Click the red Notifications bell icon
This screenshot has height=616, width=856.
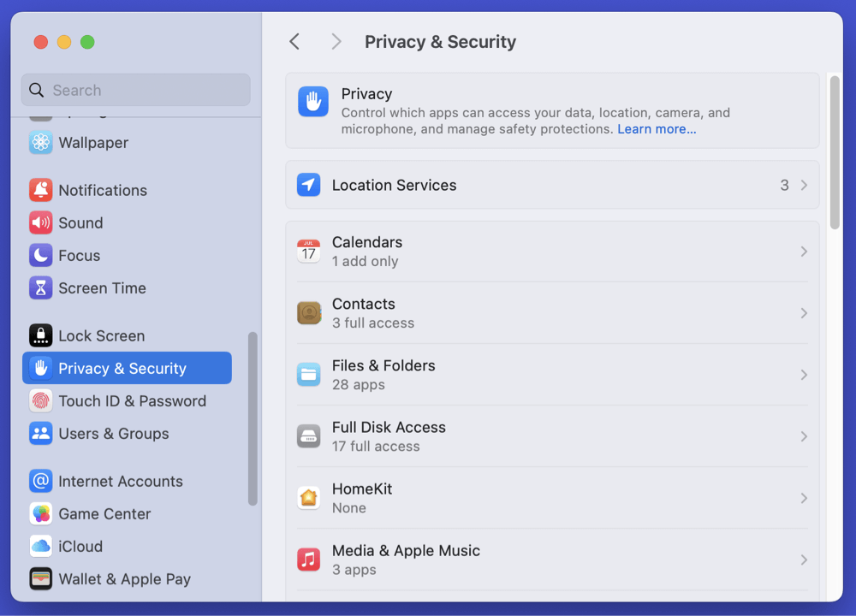pos(40,190)
